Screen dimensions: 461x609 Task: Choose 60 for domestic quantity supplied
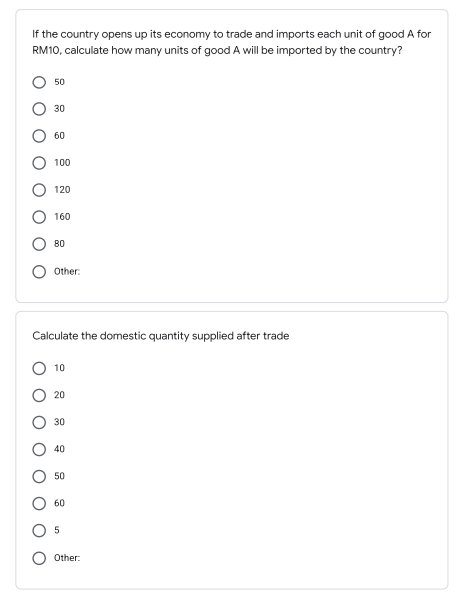click(39, 503)
